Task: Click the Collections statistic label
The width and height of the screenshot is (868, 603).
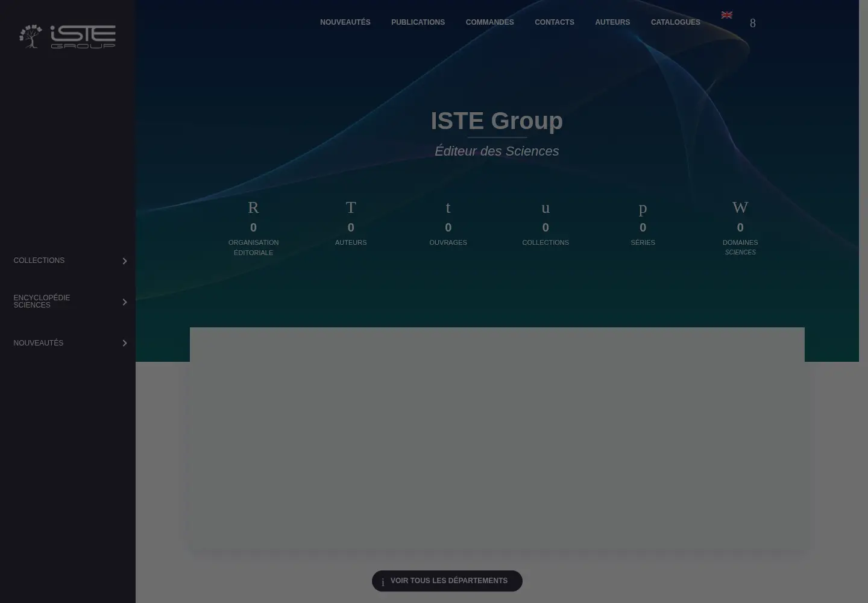Action: [546, 242]
